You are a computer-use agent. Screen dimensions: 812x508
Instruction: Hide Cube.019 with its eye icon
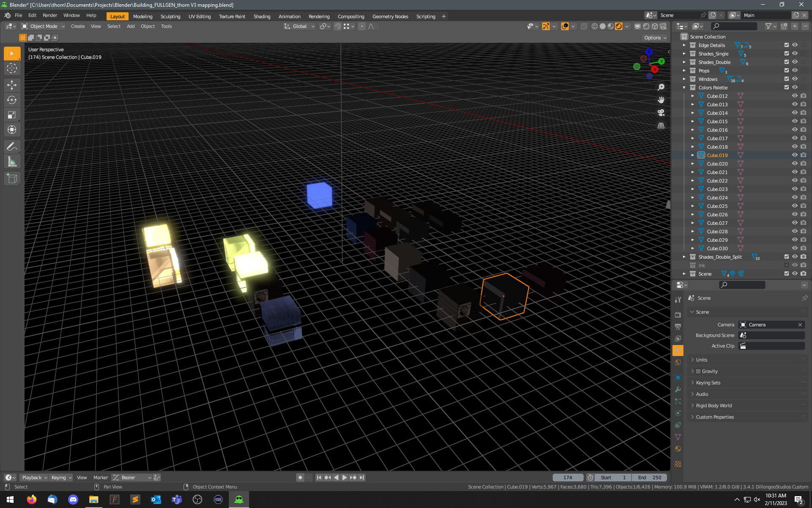coord(795,155)
